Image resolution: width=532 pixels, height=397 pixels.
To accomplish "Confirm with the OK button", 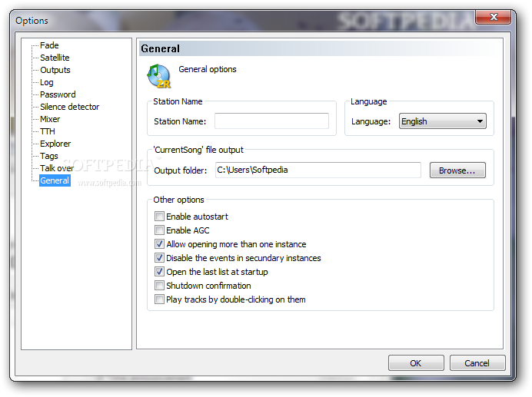I will point(416,363).
